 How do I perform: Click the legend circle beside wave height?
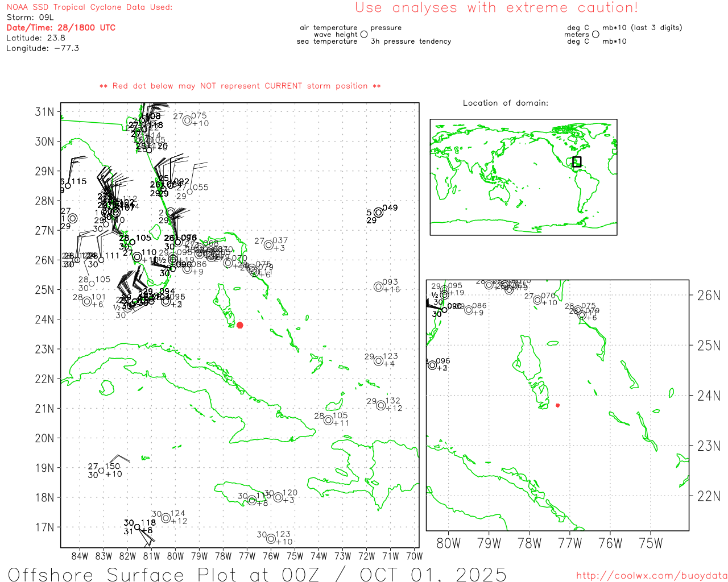364,35
